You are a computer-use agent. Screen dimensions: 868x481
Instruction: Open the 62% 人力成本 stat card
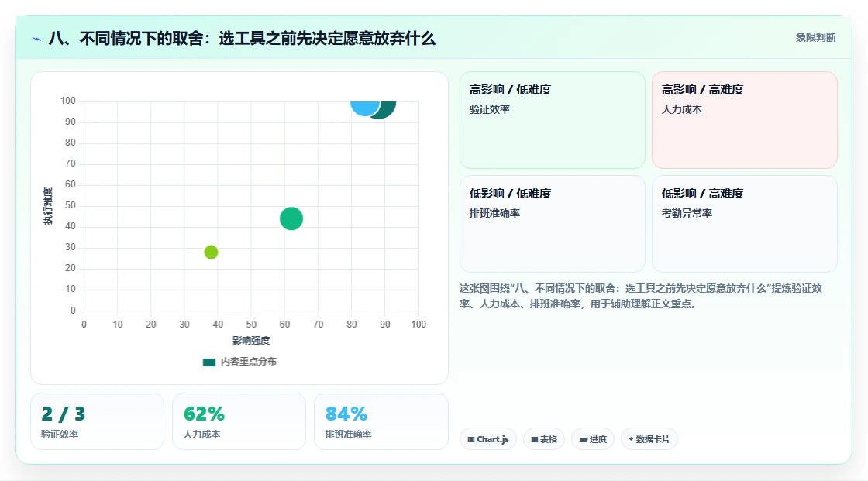239,421
